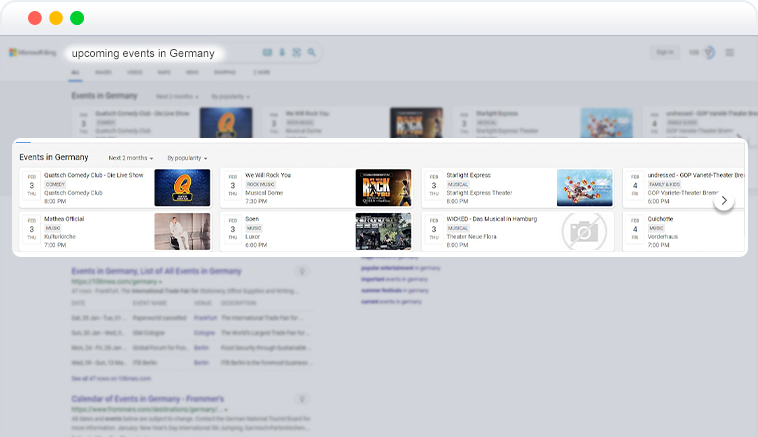Click the Mathea Official photo thumbnail
Image resolution: width=758 pixels, height=437 pixels.
[182, 232]
